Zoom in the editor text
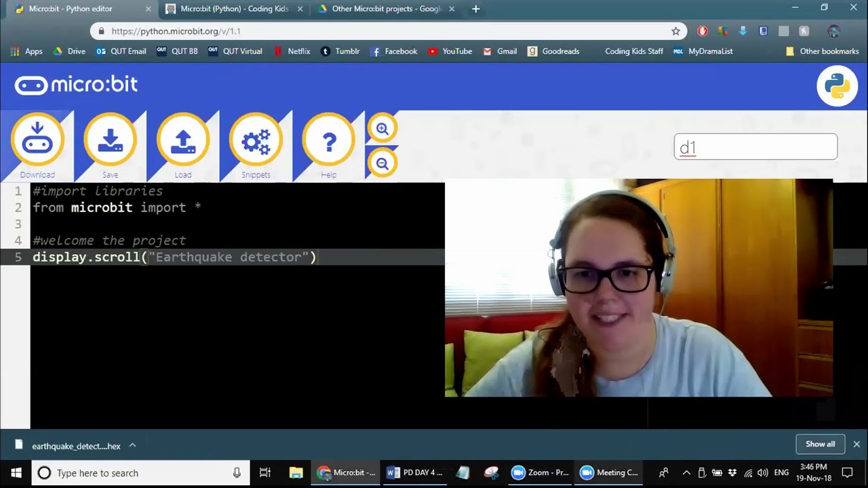The height and width of the screenshot is (488, 868). (382, 128)
